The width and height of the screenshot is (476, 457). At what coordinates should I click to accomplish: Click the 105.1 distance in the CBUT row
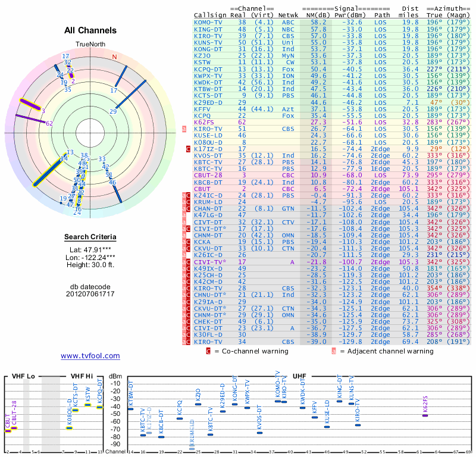coord(408,189)
